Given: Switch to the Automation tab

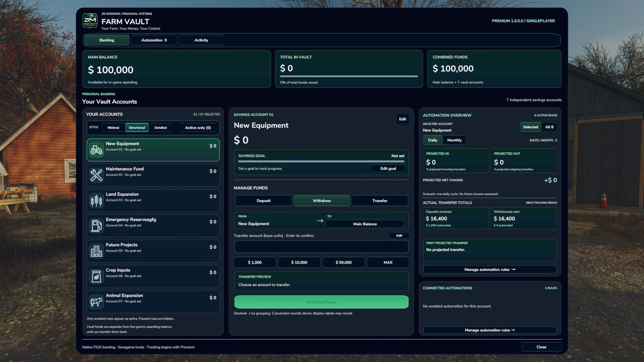Looking at the screenshot, I should click(x=154, y=40).
